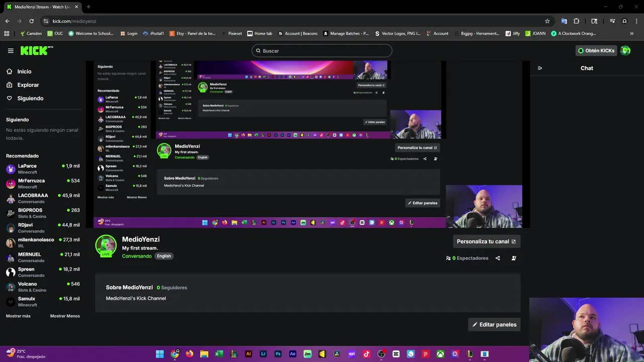
Task: Open Camden bookmark
Action: tap(31, 34)
